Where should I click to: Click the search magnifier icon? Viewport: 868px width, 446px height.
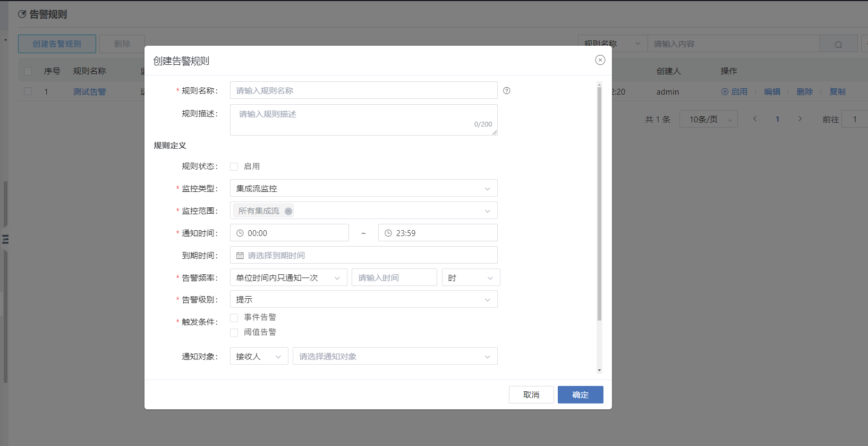click(838, 45)
